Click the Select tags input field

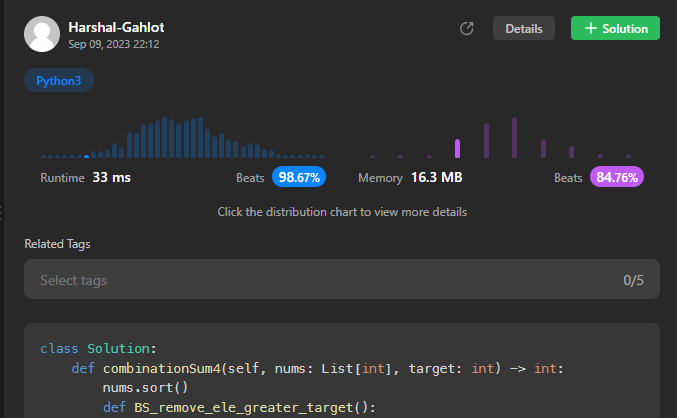(300, 280)
